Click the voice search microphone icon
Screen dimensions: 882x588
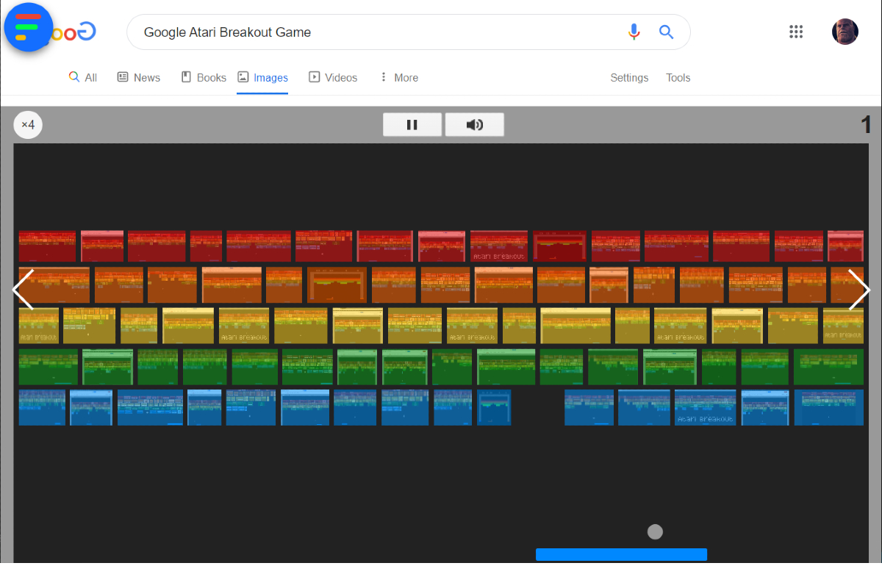pos(634,32)
